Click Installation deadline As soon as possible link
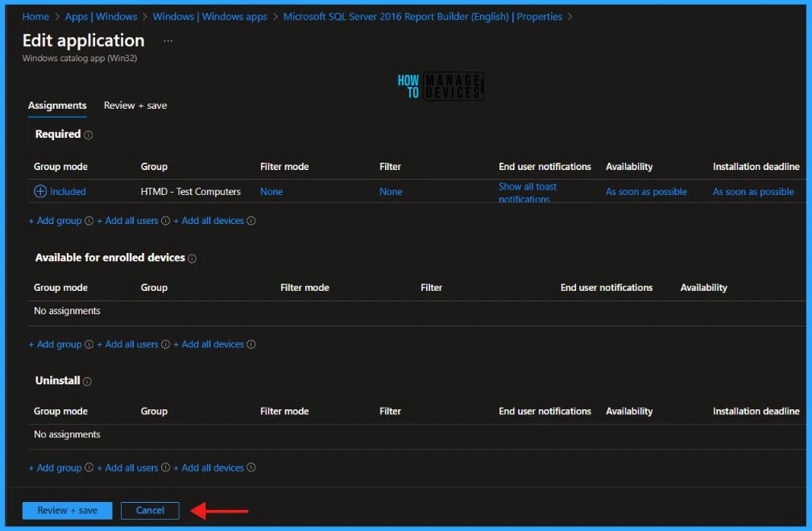 [x=753, y=192]
